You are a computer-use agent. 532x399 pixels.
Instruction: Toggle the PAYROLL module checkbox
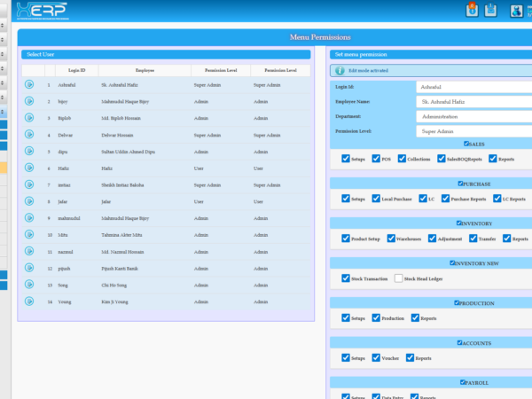[463, 382]
